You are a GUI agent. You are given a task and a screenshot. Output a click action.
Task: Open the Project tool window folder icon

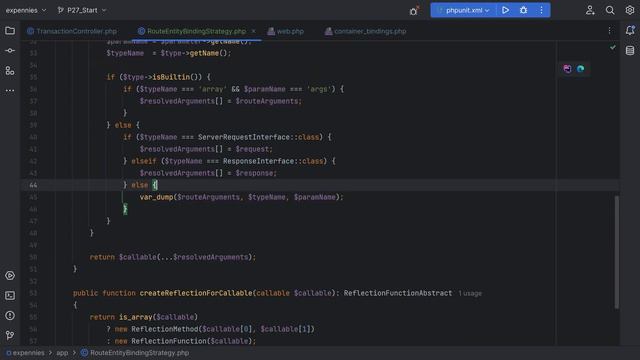tap(10, 31)
